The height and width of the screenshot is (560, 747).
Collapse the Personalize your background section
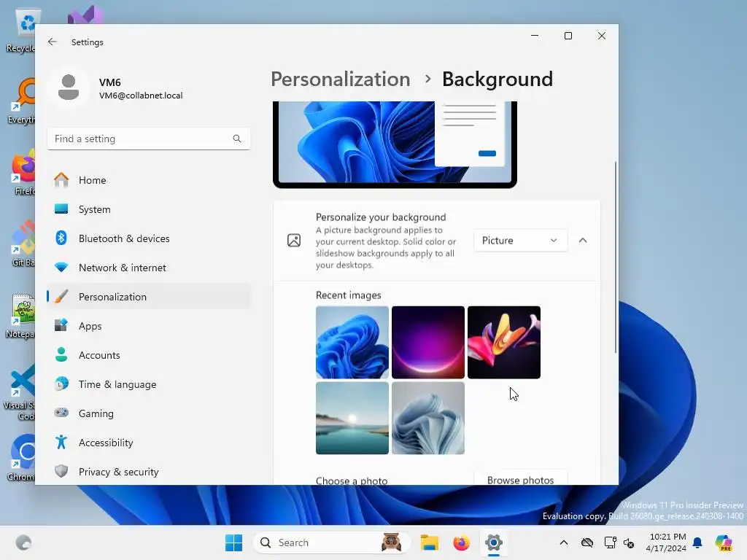click(x=583, y=241)
